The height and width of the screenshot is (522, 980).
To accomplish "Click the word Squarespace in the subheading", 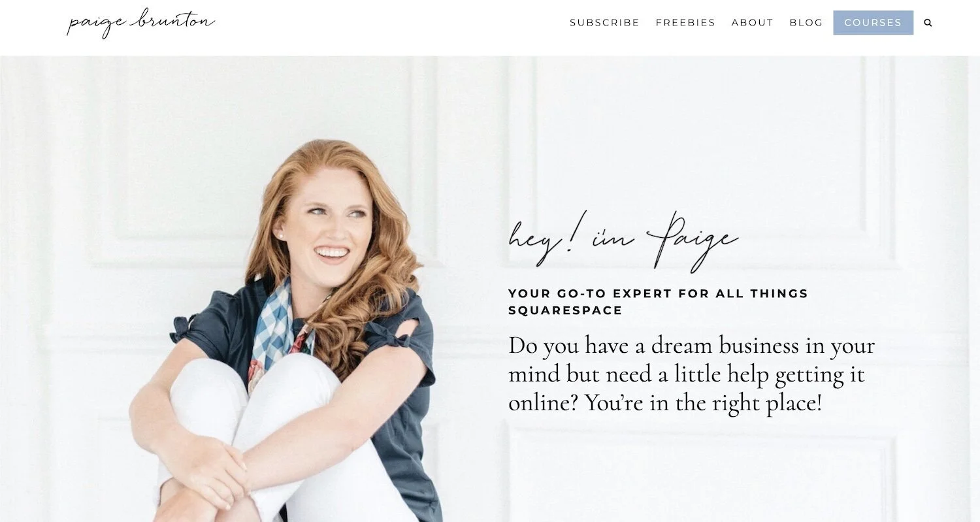I will point(566,310).
